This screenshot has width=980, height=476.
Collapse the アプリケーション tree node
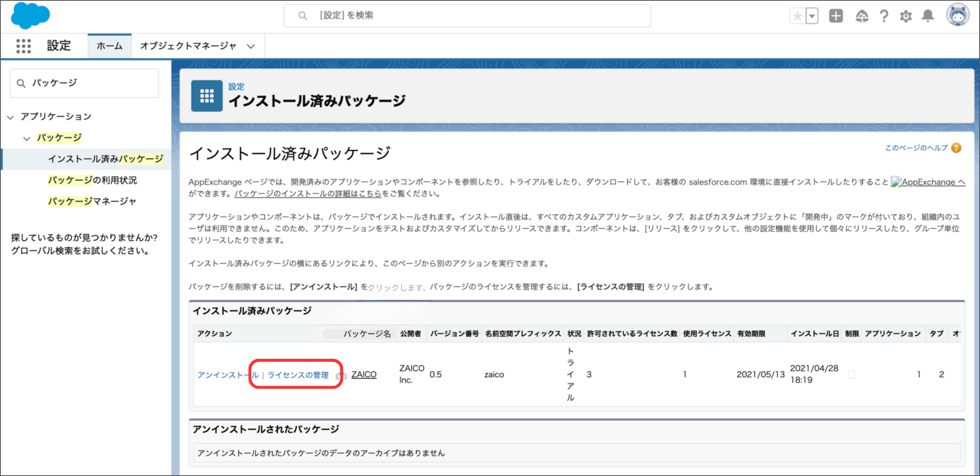click(10, 117)
